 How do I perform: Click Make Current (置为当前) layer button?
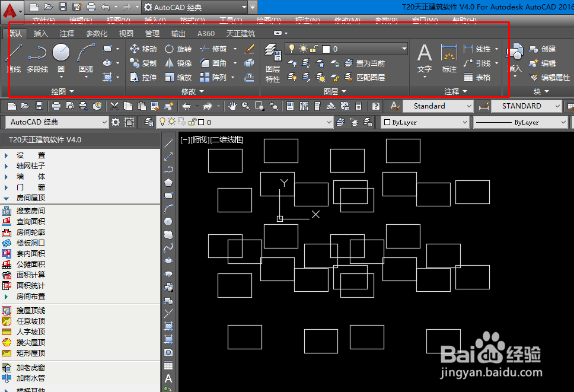[x=365, y=63]
